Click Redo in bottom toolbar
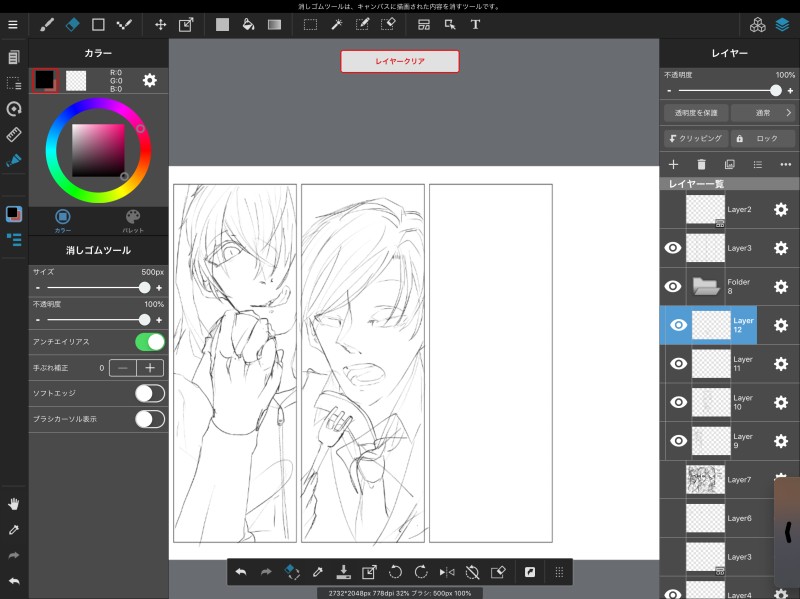This screenshot has width=800, height=599. coord(266,572)
